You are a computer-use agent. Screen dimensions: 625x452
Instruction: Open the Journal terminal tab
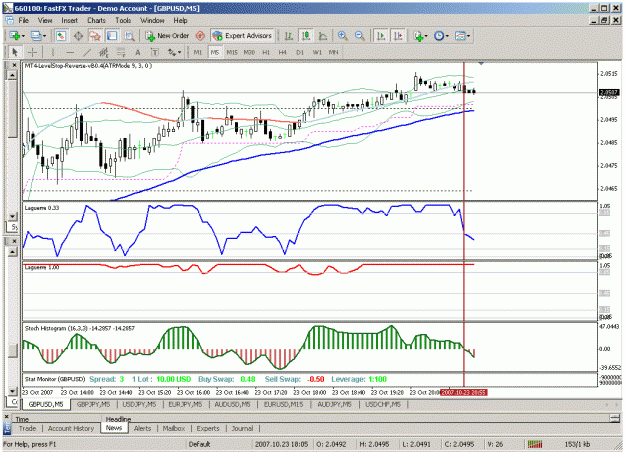point(242,428)
